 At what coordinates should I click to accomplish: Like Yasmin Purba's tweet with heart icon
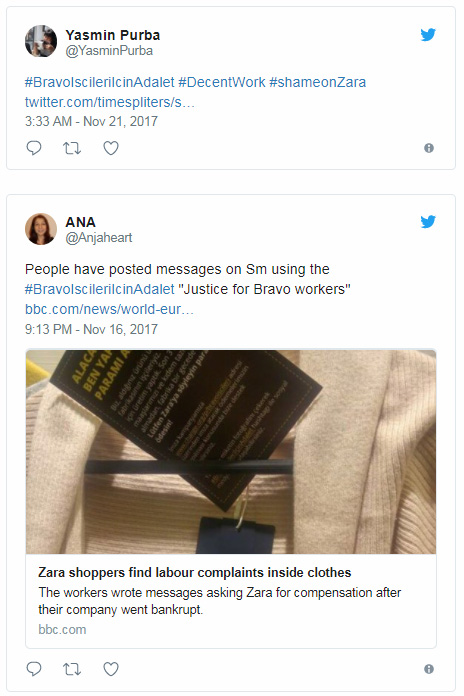111,148
